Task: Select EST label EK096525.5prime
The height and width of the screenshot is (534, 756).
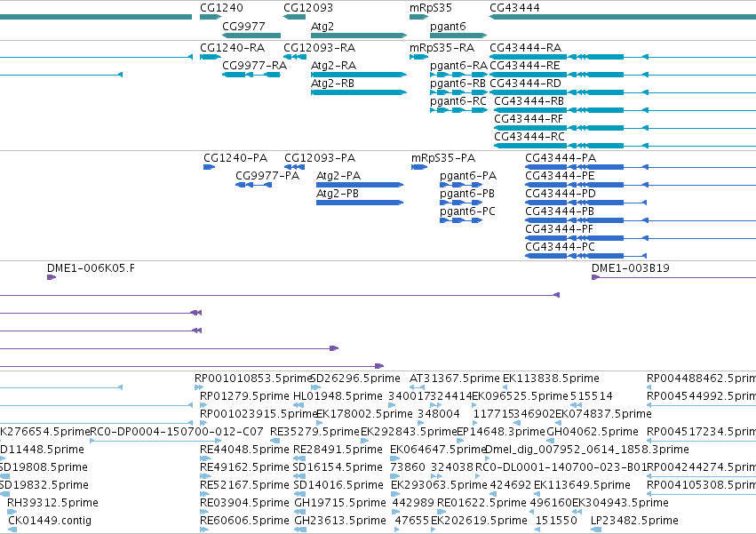Action: [x=521, y=396]
